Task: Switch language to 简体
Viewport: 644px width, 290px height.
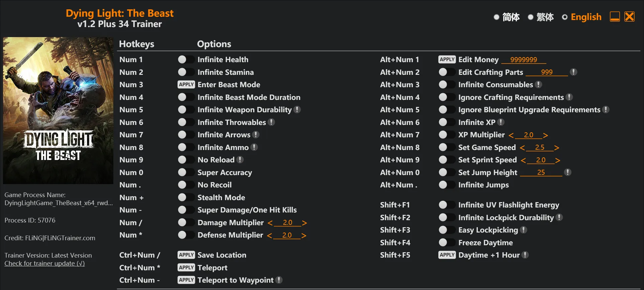Action: [497, 17]
